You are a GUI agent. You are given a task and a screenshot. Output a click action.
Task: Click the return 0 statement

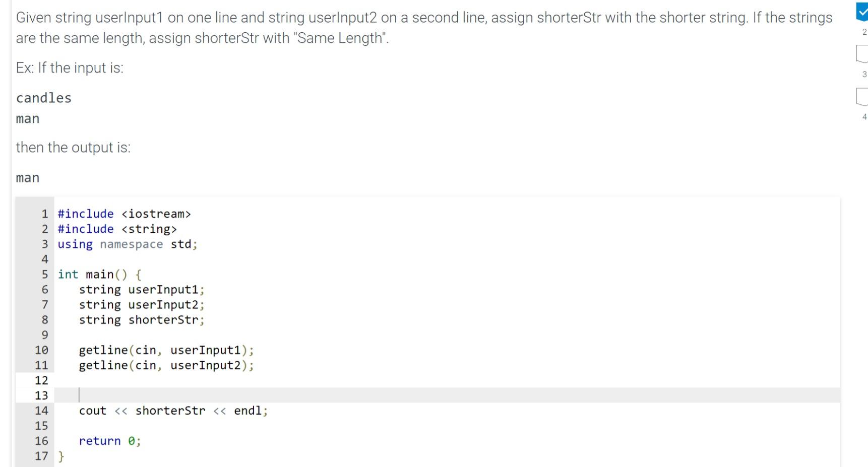pos(110,441)
